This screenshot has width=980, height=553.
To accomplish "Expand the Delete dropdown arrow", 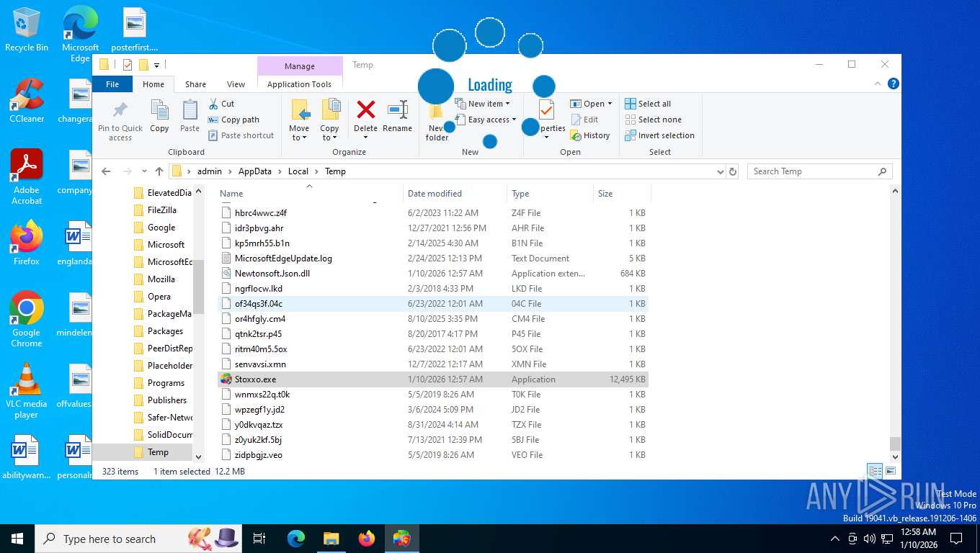I will (365, 138).
